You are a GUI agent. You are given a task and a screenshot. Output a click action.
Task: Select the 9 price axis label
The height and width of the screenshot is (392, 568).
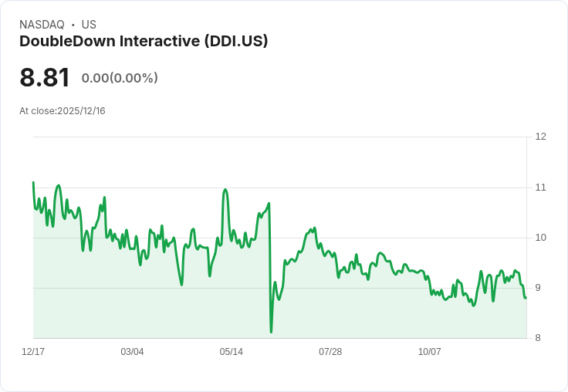(x=538, y=288)
